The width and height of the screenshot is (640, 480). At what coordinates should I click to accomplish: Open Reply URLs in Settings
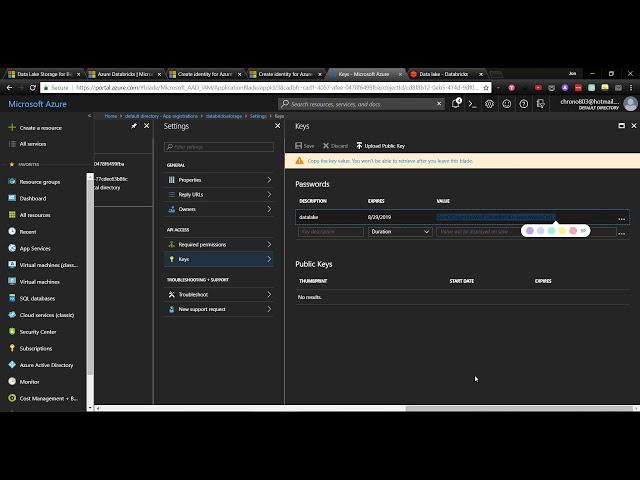coord(219,195)
